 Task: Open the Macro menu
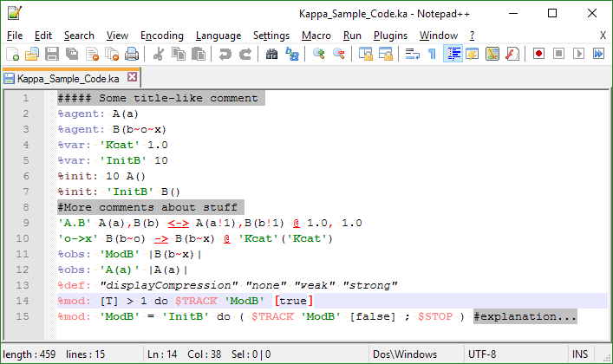(316, 36)
